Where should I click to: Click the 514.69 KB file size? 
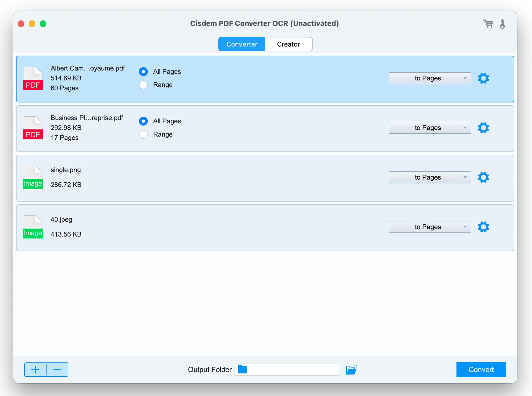[x=66, y=78]
